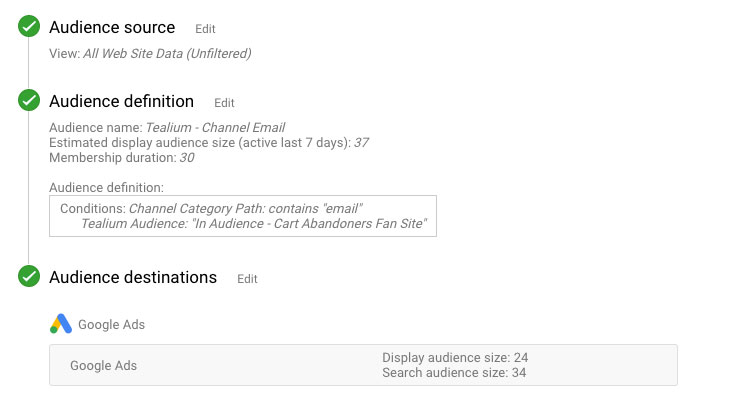Click the Google Ads label beside the logo
The height and width of the screenshot is (408, 735).
point(111,325)
